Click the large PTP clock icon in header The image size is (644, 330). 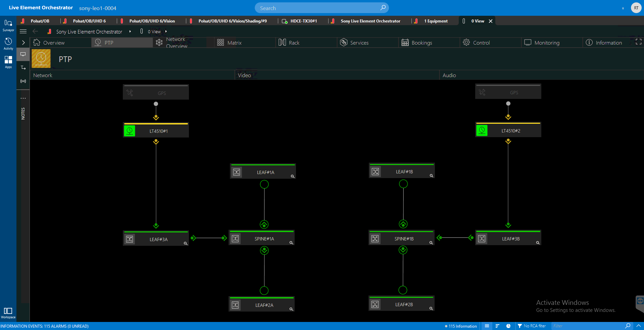click(41, 59)
